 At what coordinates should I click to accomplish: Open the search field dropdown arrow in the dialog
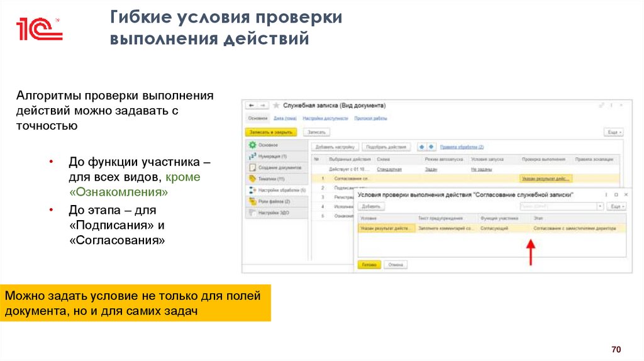(x=600, y=206)
